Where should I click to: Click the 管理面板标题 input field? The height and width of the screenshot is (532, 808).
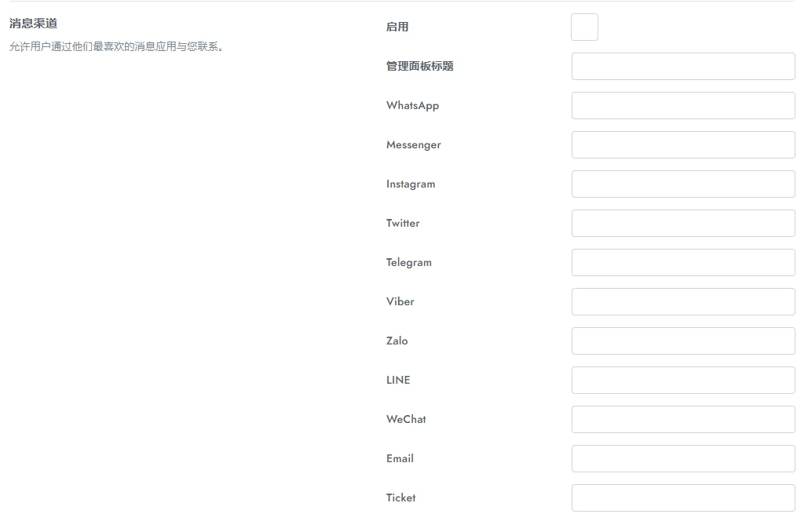click(682, 66)
